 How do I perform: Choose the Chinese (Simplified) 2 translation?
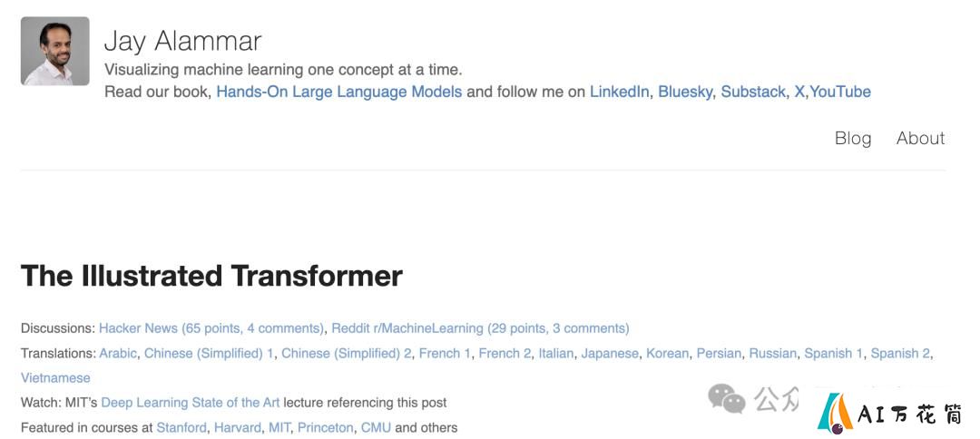point(347,354)
